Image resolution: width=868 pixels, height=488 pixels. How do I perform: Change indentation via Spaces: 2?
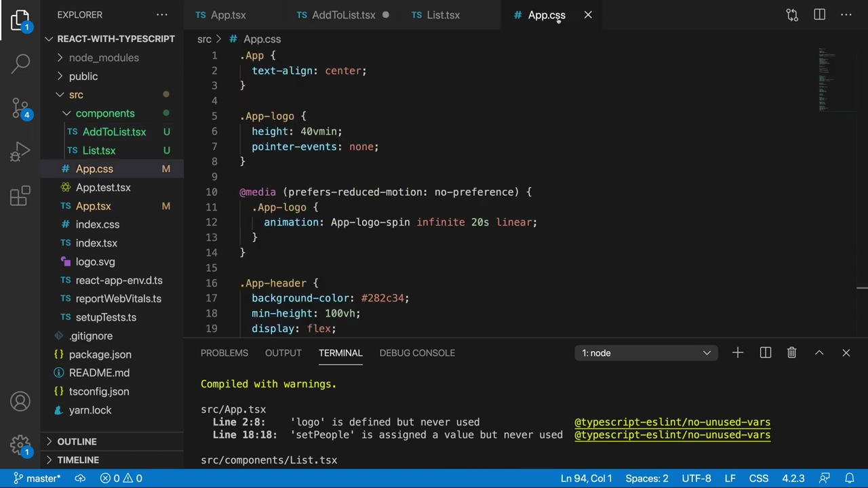click(646, 478)
